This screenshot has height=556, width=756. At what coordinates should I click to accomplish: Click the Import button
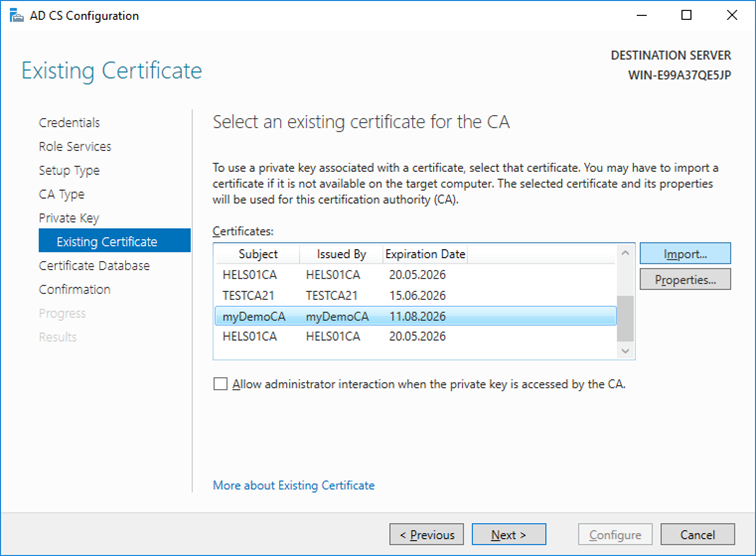685,254
